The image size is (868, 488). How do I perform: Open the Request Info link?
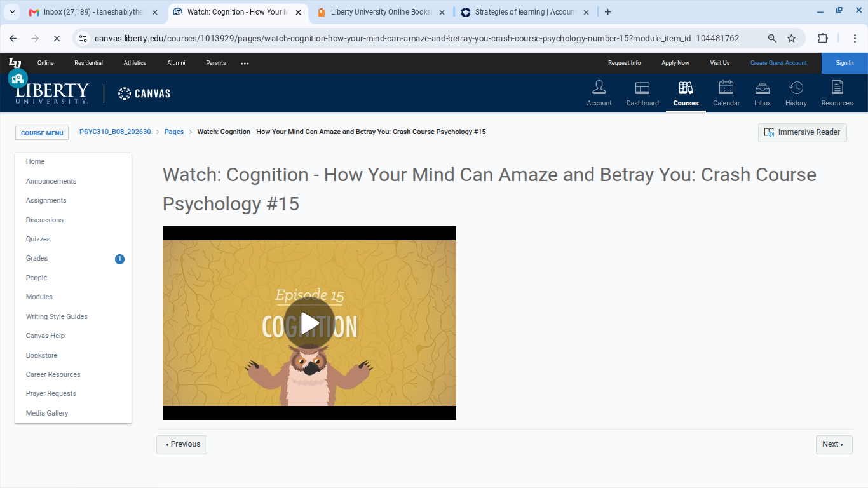(x=624, y=63)
